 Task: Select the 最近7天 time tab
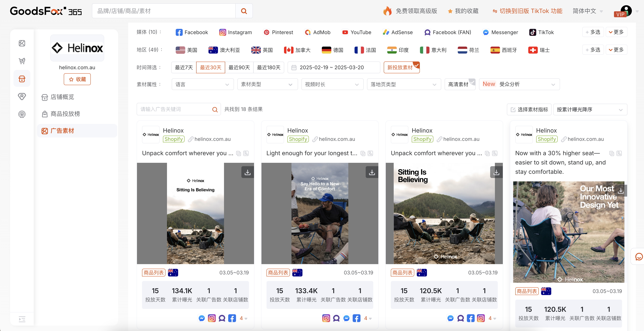184,68
